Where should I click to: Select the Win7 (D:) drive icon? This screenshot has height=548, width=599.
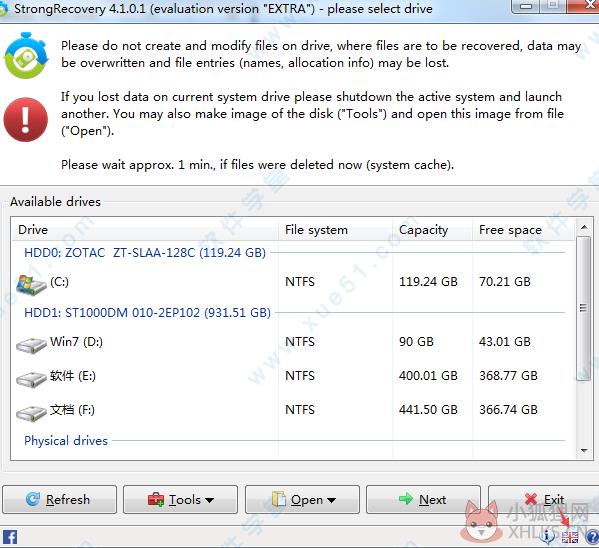coord(31,345)
